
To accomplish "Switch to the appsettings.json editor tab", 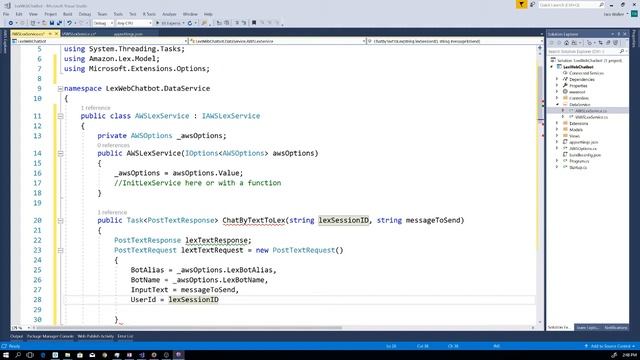I will [x=128, y=34].
